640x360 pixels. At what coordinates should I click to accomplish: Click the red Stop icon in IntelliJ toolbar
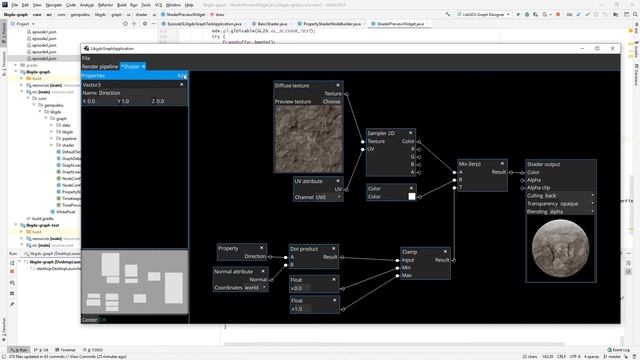[x=558, y=14]
